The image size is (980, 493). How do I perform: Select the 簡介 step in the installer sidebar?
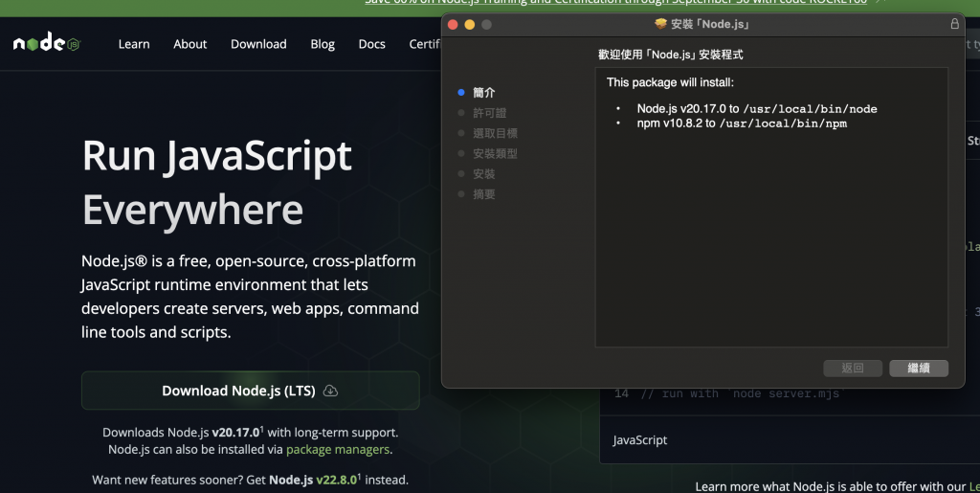point(483,93)
